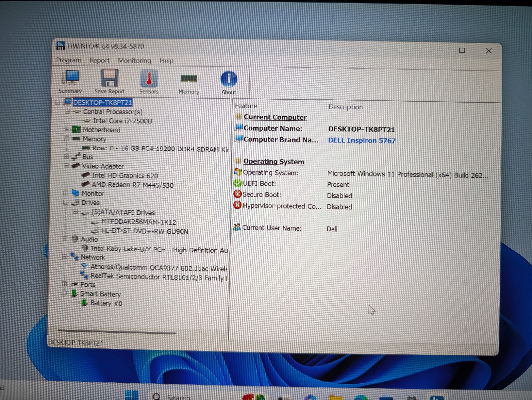The image size is (532, 400).
Task: Collapse the Network tree node
Action: [65, 256]
